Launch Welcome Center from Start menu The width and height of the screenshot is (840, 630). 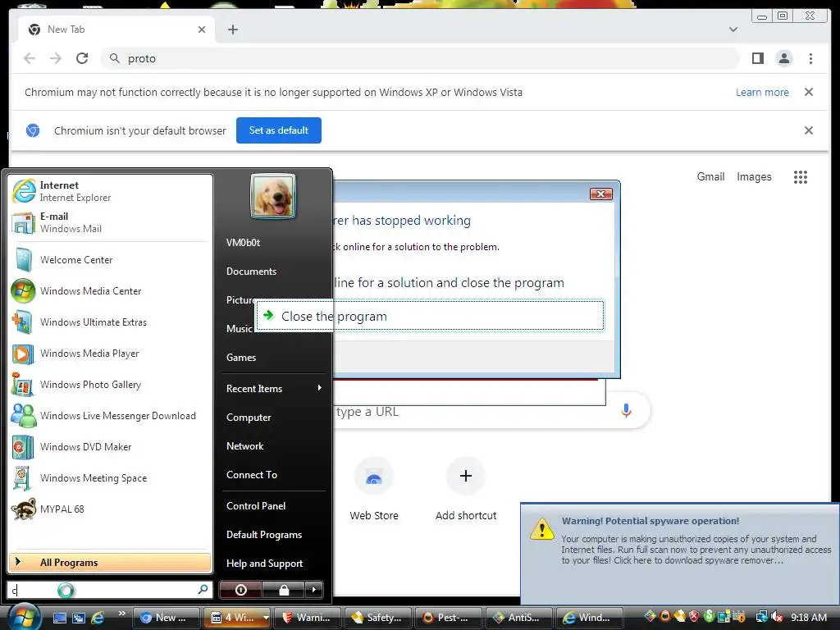pos(110,260)
